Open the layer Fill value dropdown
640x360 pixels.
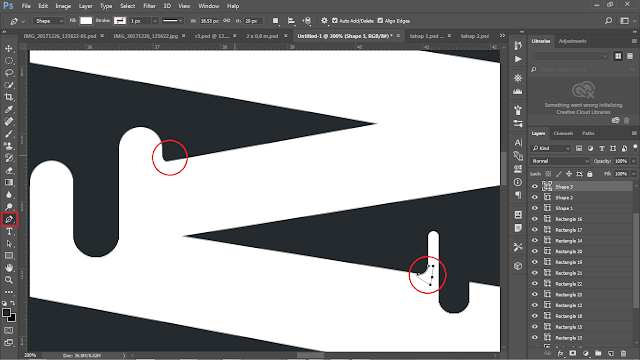(x=633, y=174)
